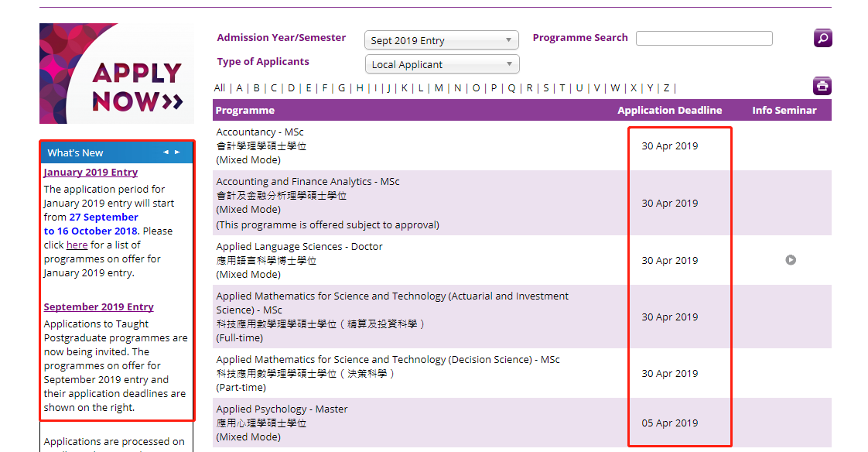Filter programmes by letter M

click(439, 88)
